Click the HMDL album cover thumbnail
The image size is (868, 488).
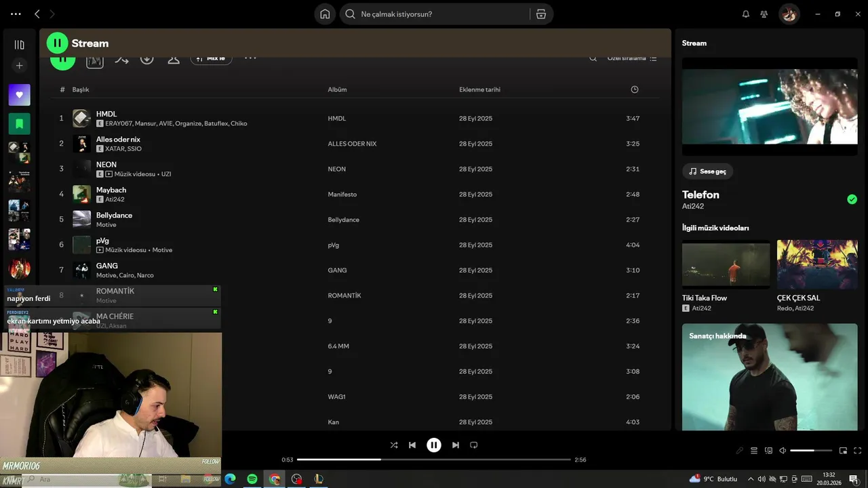point(81,118)
